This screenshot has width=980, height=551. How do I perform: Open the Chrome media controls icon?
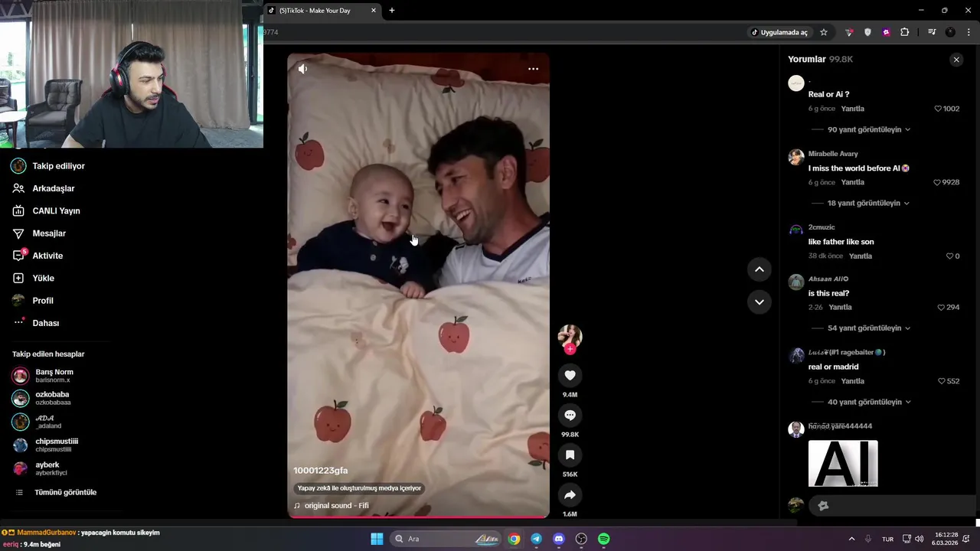click(932, 32)
